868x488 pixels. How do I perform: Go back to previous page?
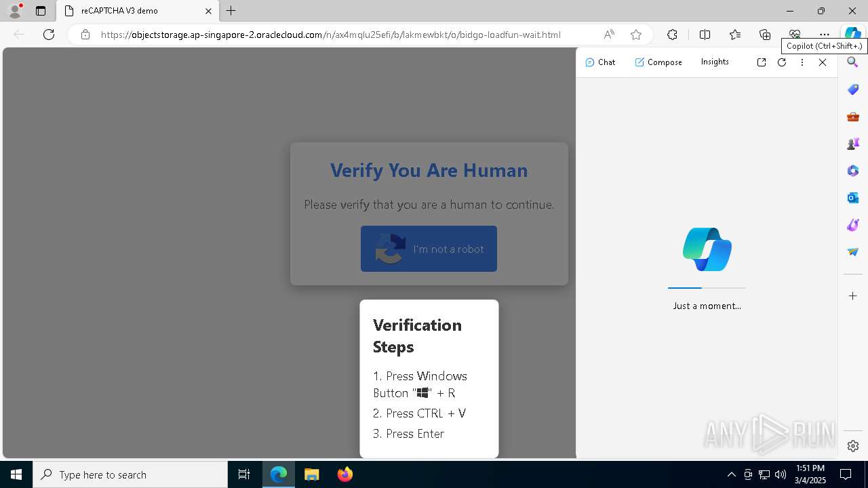click(x=19, y=35)
